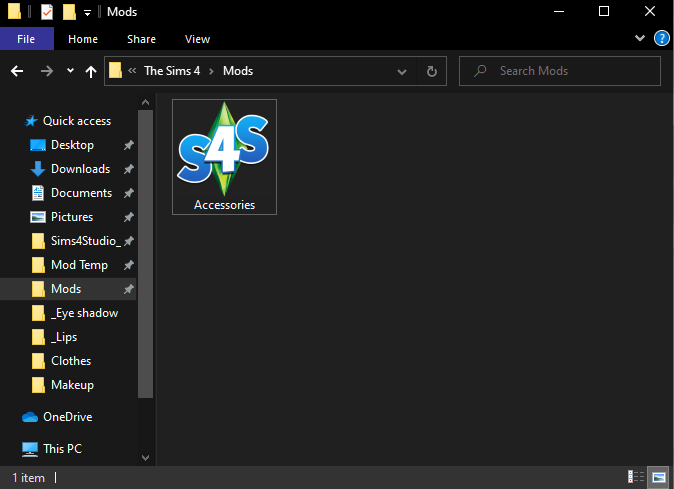
Task: Click the New folder quick access icon
Action: [69, 12]
